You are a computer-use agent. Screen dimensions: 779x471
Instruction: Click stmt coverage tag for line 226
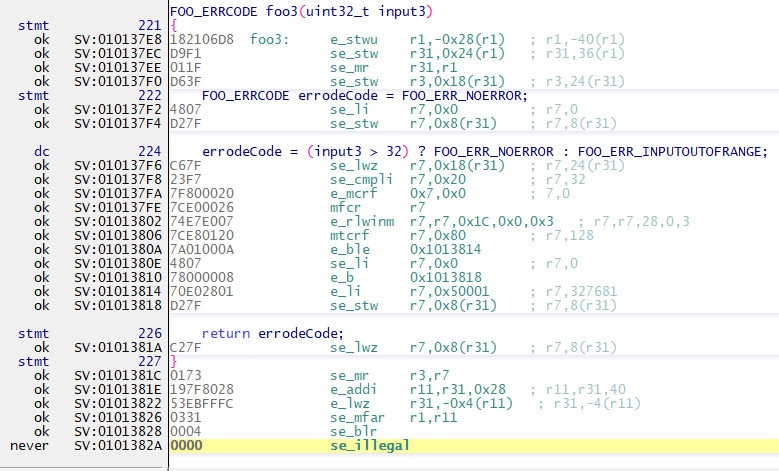(33, 333)
